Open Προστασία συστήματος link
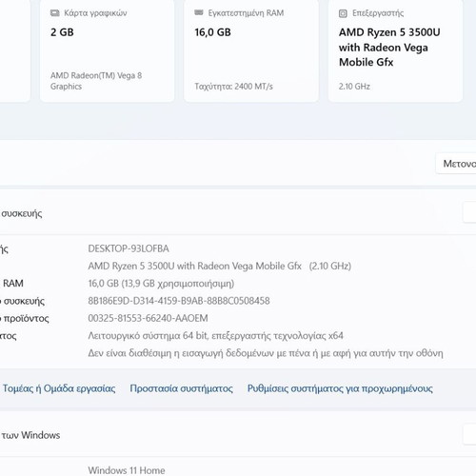476x476 pixels. click(x=181, y=388)
